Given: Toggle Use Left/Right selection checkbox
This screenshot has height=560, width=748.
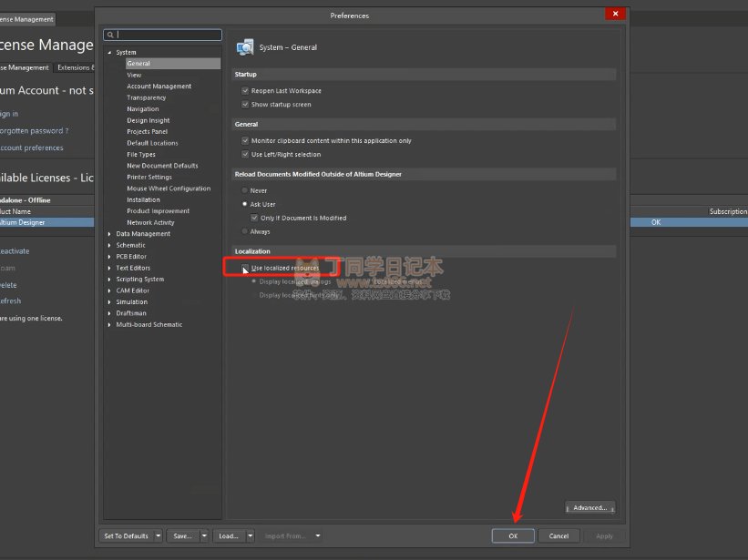Looking at the screenshot, I should pyautogui.click(x=245, y=155).
